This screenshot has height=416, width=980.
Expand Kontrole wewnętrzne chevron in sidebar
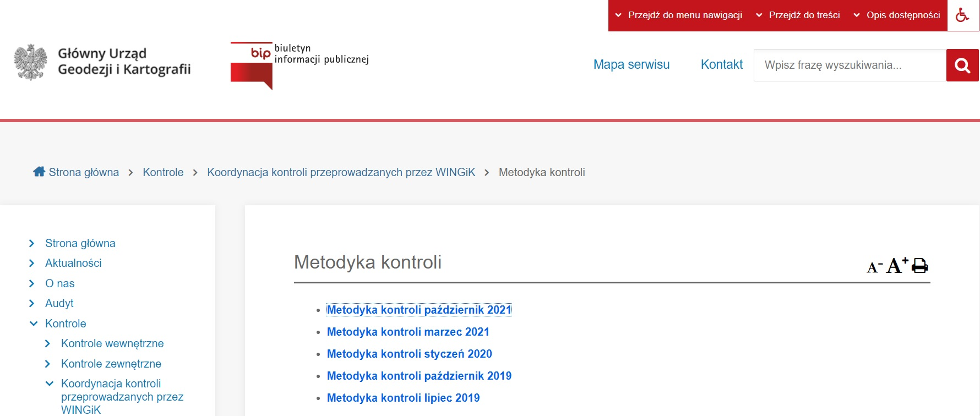coord(48,344)
